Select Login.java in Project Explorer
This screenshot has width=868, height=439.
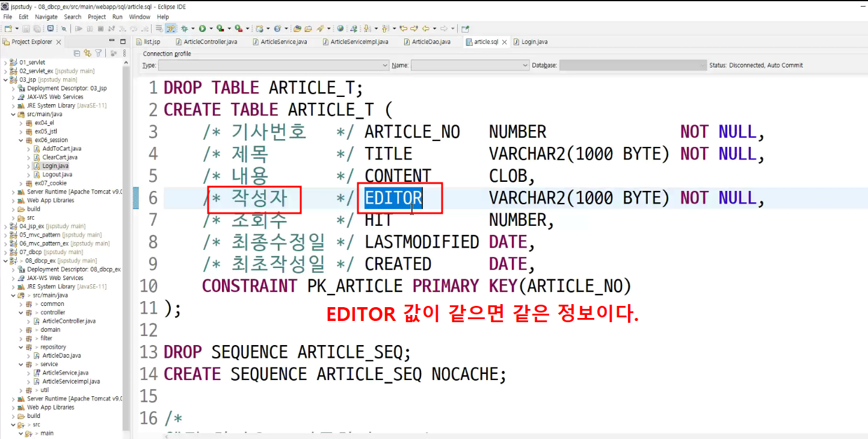click(x=55, y=166)
